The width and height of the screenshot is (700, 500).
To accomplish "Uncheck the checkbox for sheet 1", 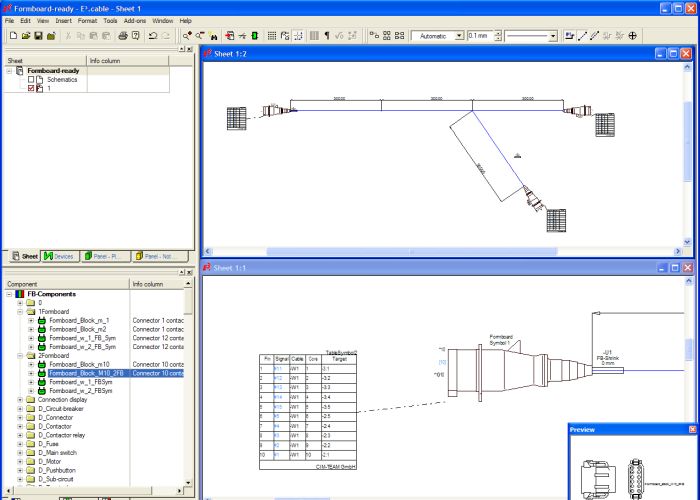I will pos(31,88).
